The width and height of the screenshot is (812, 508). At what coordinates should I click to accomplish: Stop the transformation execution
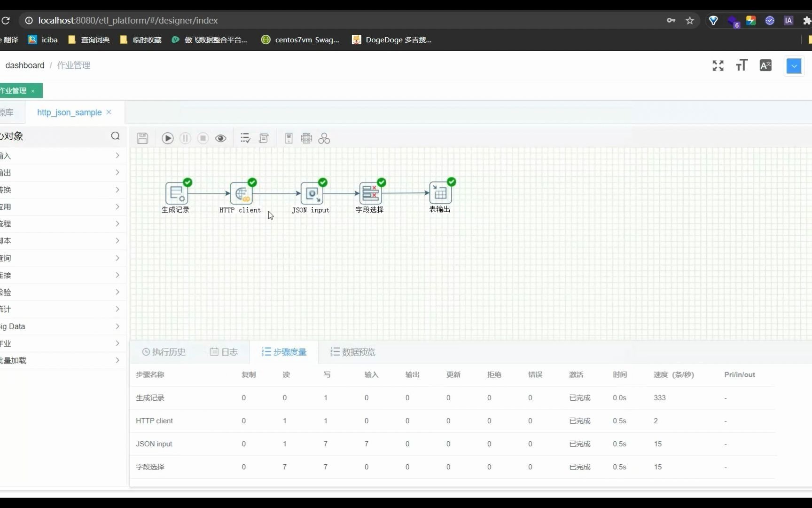pos(203,138)
